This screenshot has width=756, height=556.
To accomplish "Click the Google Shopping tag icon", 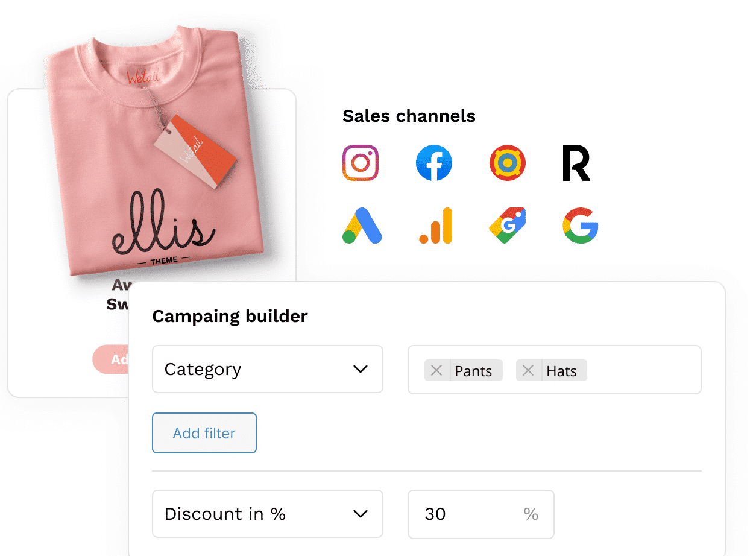I will 508,226.
